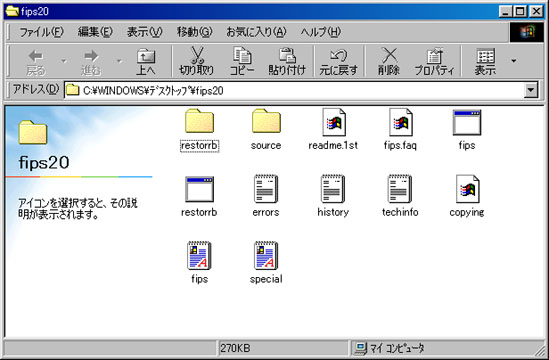Click inside the address path field
This screenshot has width=549, height=360.
[x=294, y=90]
